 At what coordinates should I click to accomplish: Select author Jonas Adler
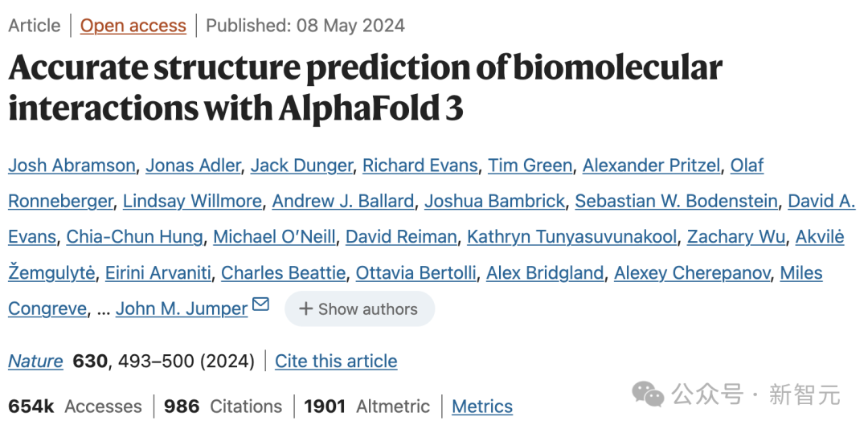tap(193, 165)
